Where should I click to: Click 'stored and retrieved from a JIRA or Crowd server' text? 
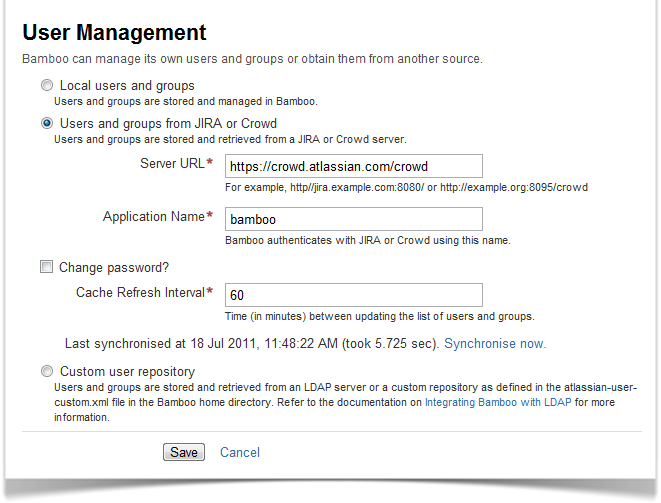pos(230,140)
